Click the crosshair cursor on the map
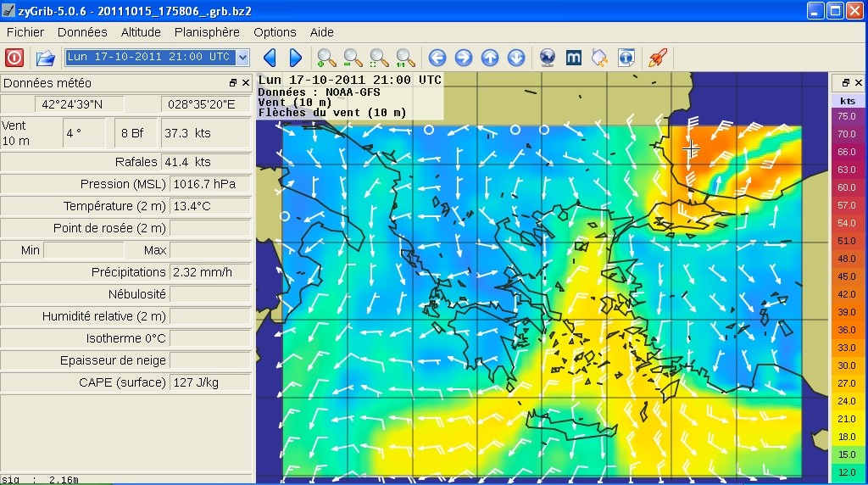This screenshot has width=868, height=485. 691,149
